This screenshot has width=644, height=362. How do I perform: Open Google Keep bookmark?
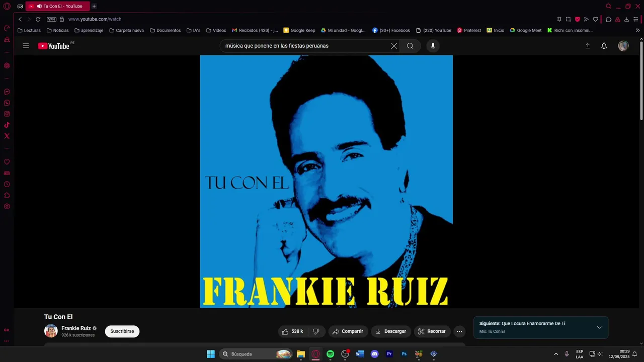(299, 30)
